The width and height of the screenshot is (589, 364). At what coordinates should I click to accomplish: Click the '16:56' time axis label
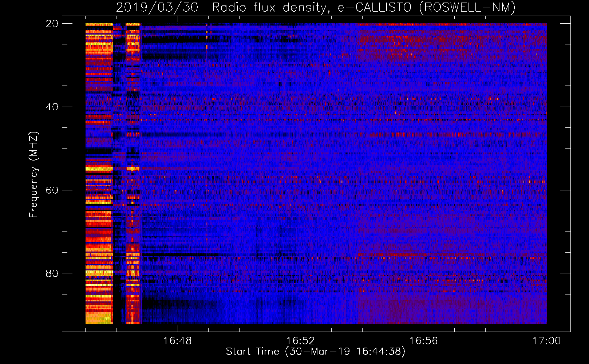(x=424, y=341)
